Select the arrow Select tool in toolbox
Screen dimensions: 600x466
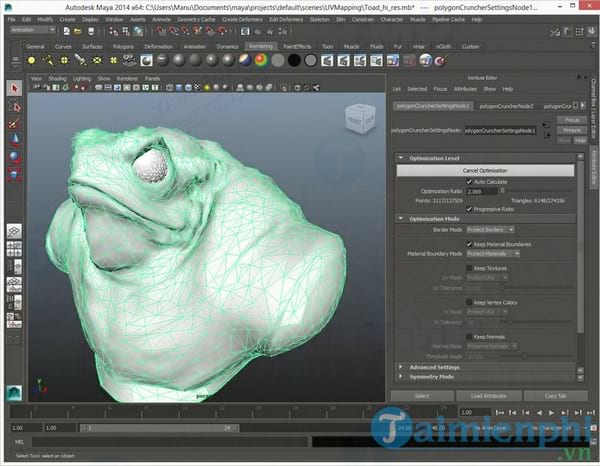pyautogui.click(x=14, y=88)
